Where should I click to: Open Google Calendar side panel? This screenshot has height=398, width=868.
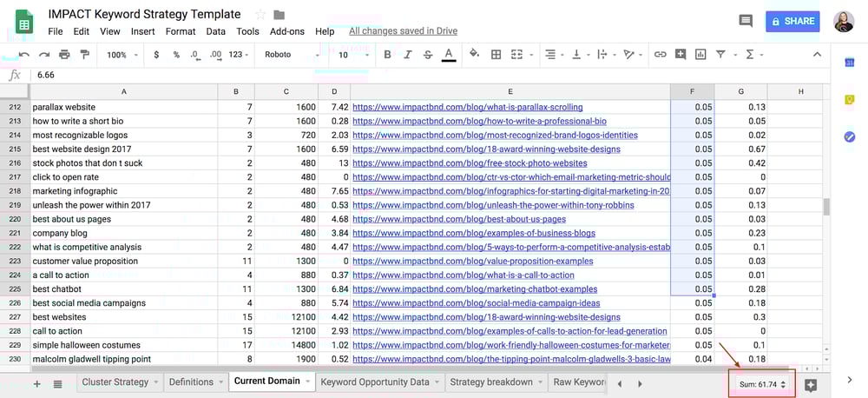850,63
